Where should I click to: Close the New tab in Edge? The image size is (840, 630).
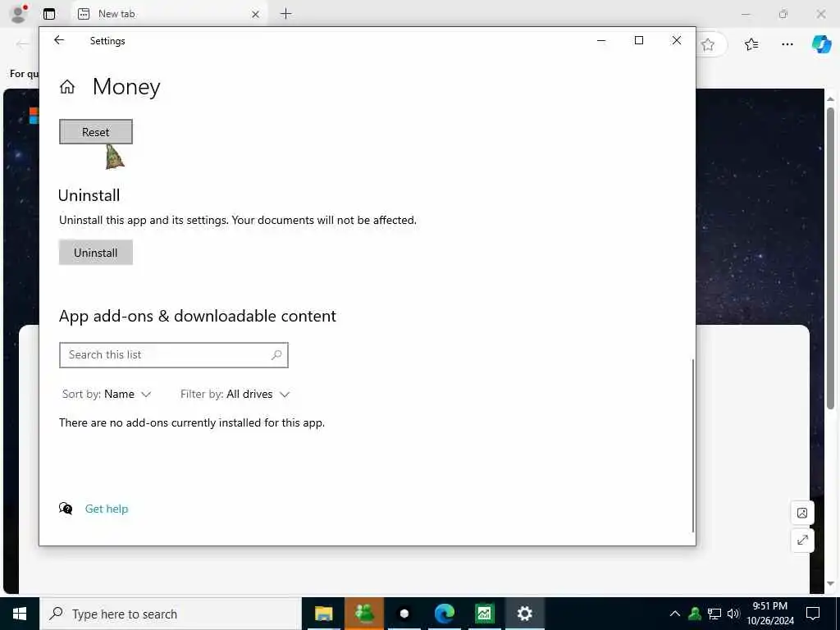[256, 15]
